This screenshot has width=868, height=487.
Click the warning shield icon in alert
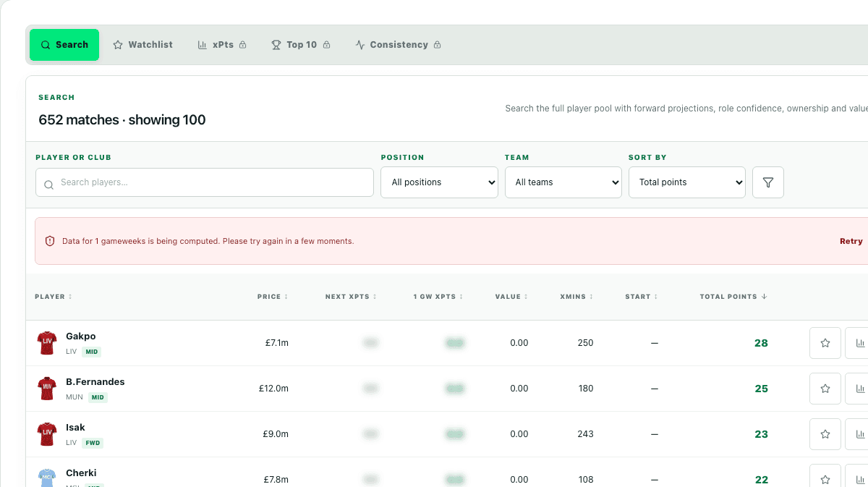point(50,241)
